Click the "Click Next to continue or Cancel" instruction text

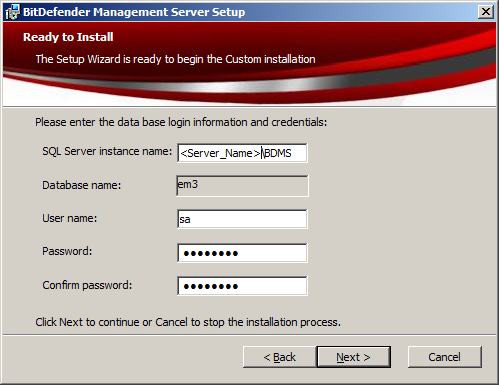[x=188, y=322]
